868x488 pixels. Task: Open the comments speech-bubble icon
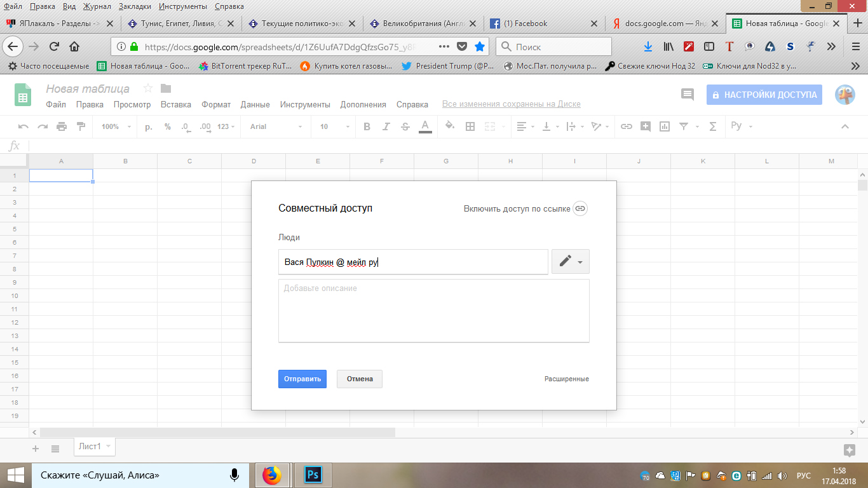click(x=687, y=95)
